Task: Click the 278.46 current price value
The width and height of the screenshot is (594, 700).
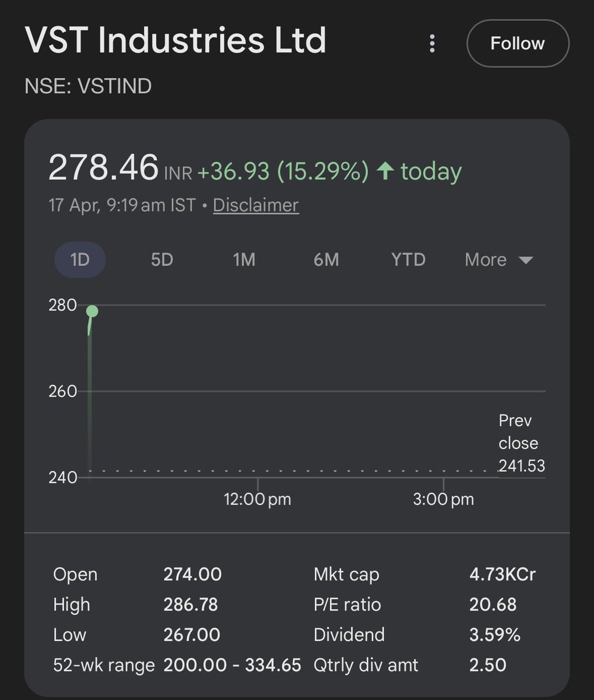Action: pyautogui.click(x=104, y=167)
